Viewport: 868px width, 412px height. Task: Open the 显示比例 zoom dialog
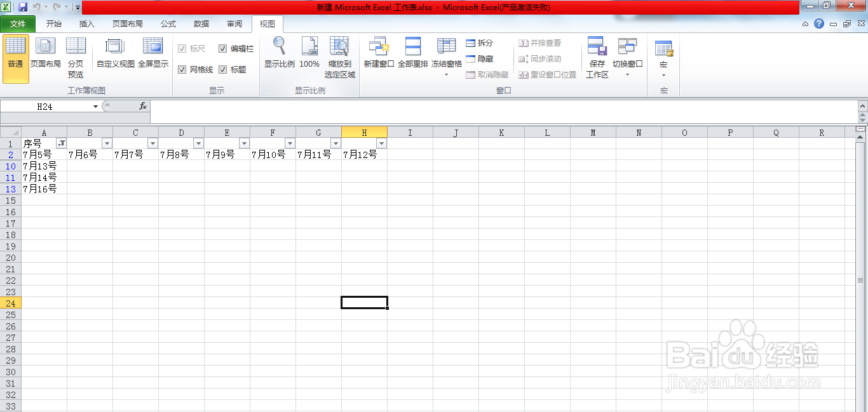(x=280, y=53)
